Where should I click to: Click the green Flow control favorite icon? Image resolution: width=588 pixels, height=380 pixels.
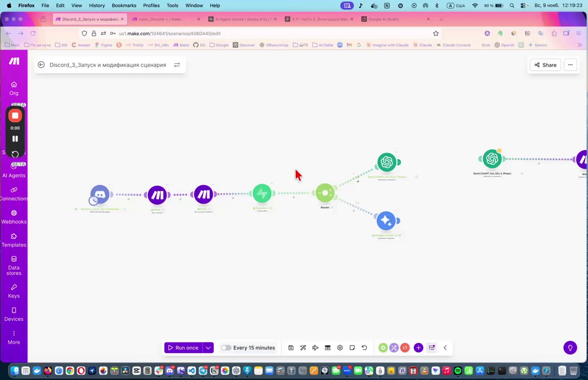(383, 348)
